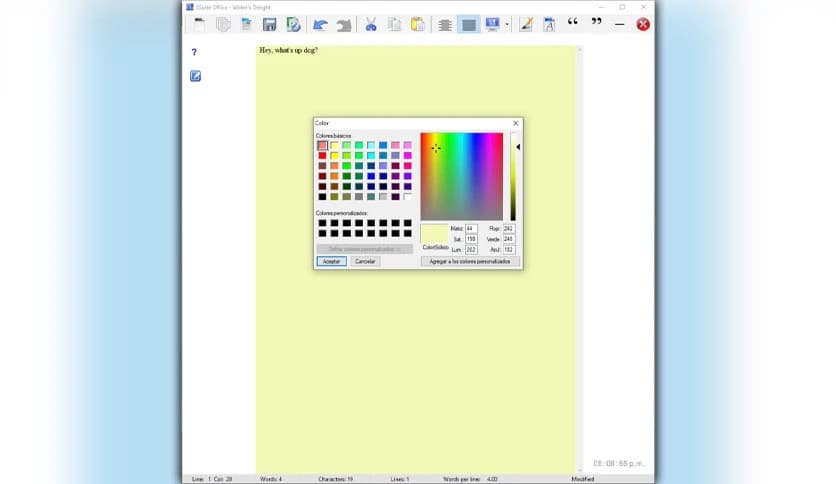Click the pencil color tool icon

click(x=526, y=24)
